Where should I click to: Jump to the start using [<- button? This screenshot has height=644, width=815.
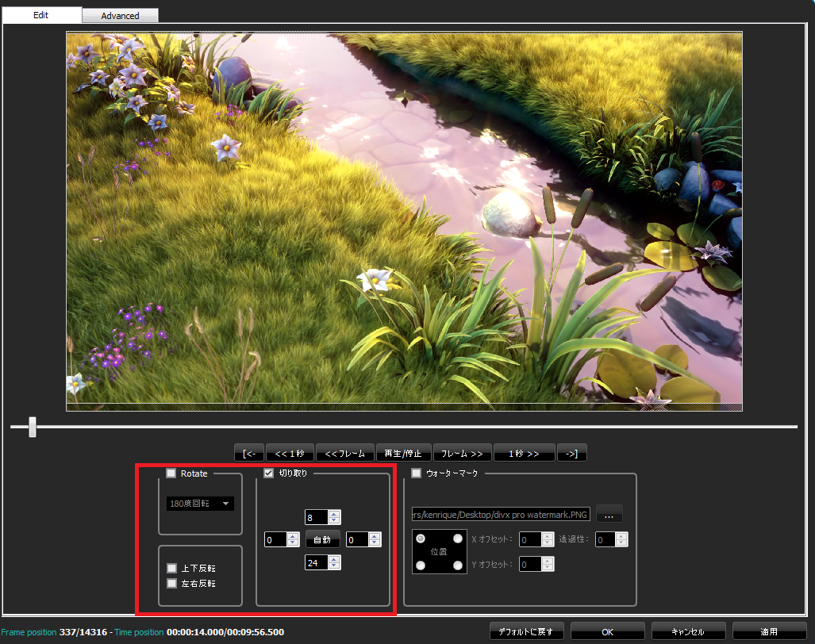(248, 452)
